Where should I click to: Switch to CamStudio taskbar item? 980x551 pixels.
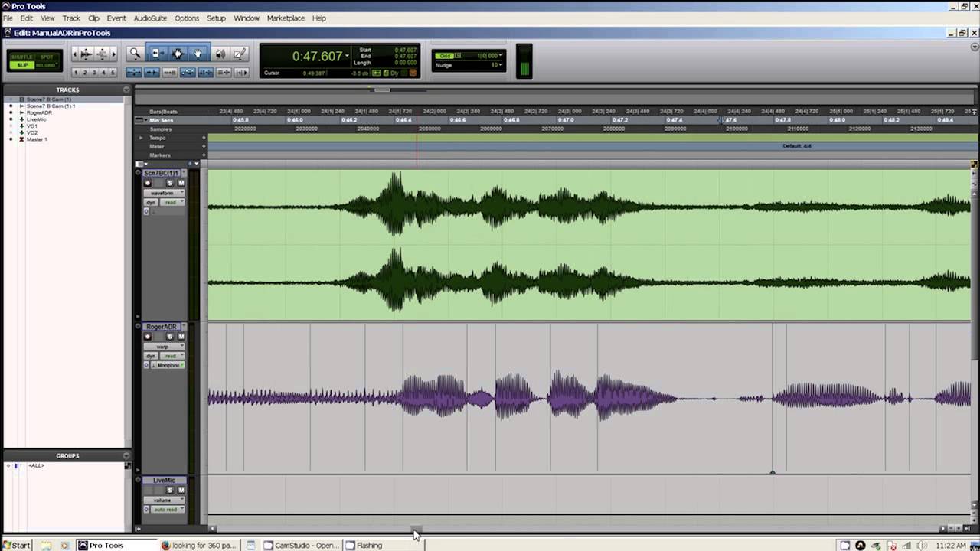coord(301,545)
